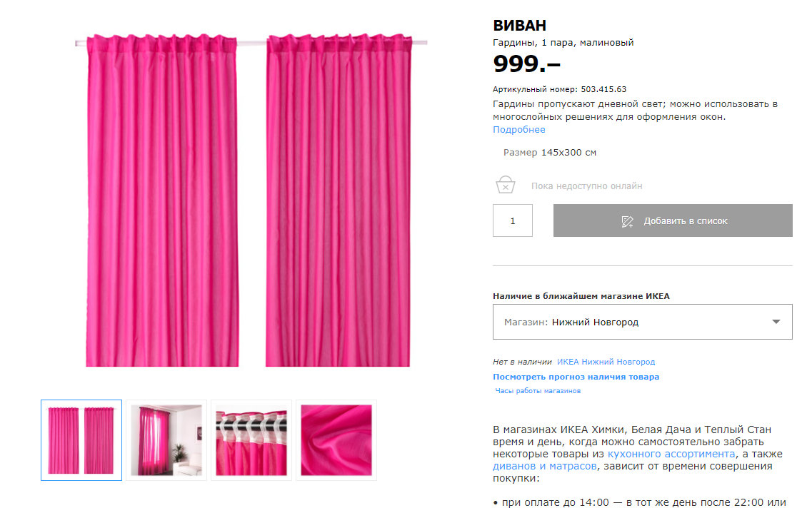Click the pencil list icon in the add button
Viewport: 812px width, 508px height.
tap(627, 221)
